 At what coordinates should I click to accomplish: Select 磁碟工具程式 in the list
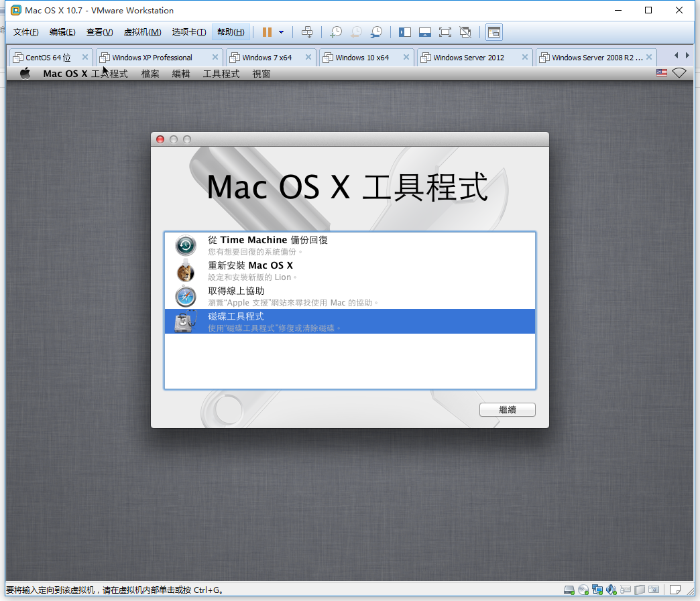tap(350, 321)
